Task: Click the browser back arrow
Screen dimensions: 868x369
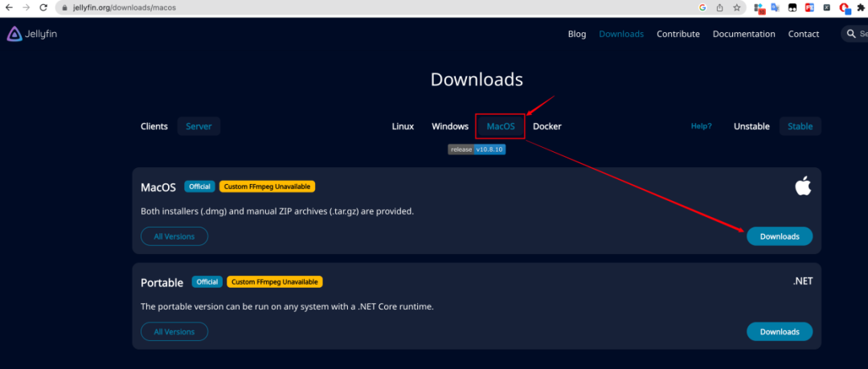Action: pyautogui.click(x=9, y=8)
